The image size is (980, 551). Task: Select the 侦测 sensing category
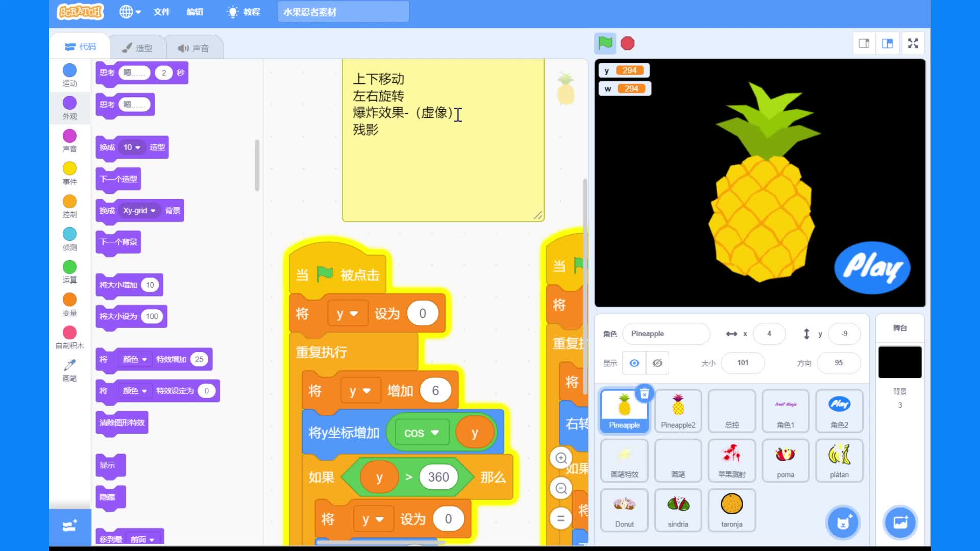point(69,239)
